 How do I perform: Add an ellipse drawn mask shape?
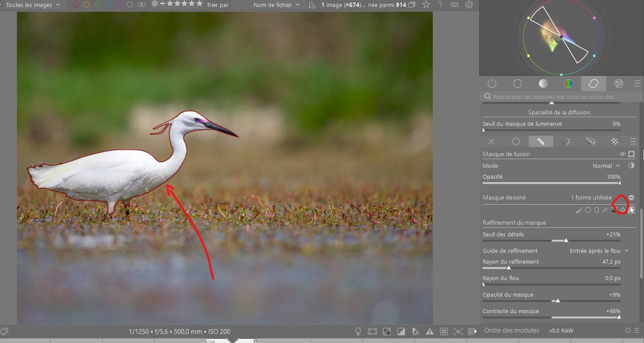[597, 210]
